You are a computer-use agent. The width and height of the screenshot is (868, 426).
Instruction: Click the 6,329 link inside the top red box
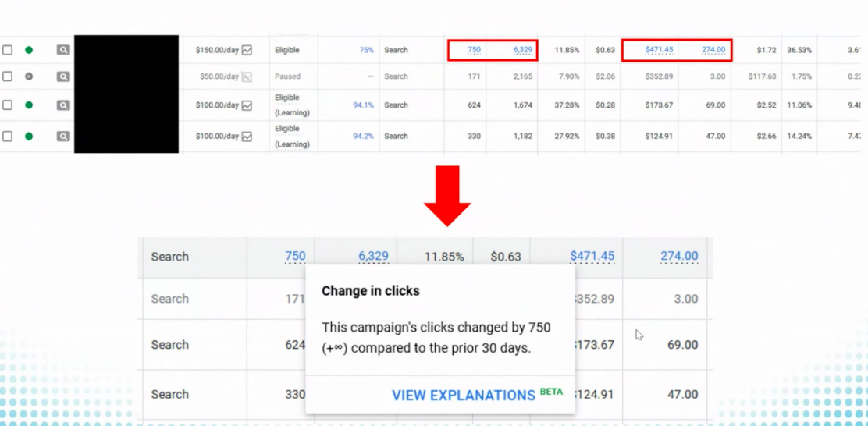click(522, 50)
